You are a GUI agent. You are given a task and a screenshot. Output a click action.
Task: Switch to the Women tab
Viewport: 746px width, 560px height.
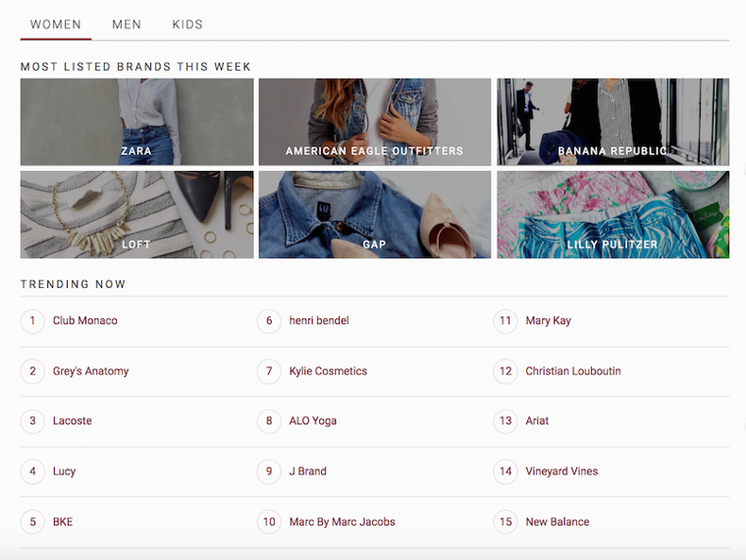tap(56, 25)
